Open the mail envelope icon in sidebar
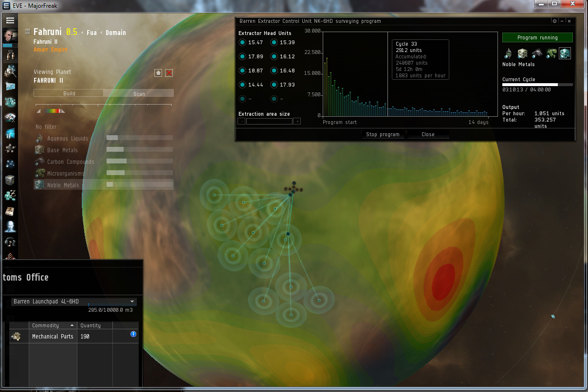Image resolution: width=588 pixels, height=392 pixels. click(x=10, y=87)
